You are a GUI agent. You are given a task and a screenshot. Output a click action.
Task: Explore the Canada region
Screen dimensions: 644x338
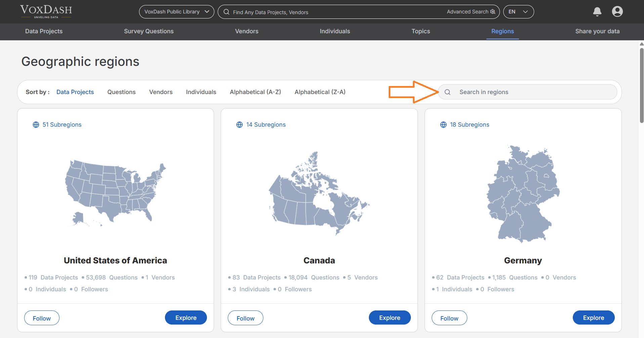click(x=389, y=318)
